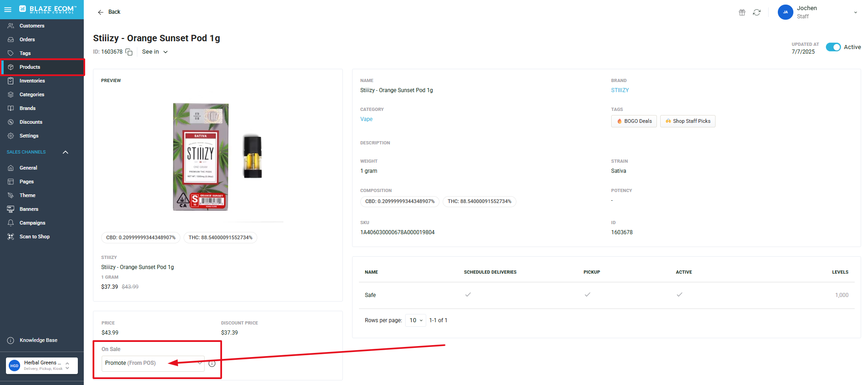Viewport: 868px width, 385px height.
Task: Click the product preview image
Action: pos(217,157)
